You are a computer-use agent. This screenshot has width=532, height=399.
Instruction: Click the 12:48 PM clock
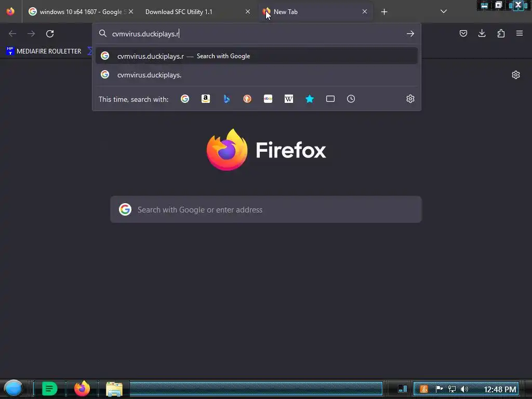pos(500,389)
